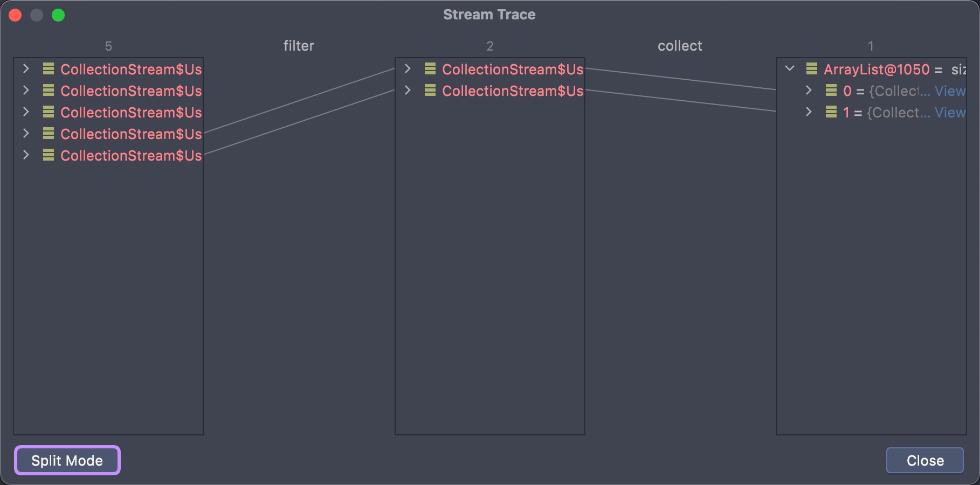Image resolution: width=980 pixels, height=485 pixels.
Task: Click the Split Mode button
Action: (x=67, y=461)
